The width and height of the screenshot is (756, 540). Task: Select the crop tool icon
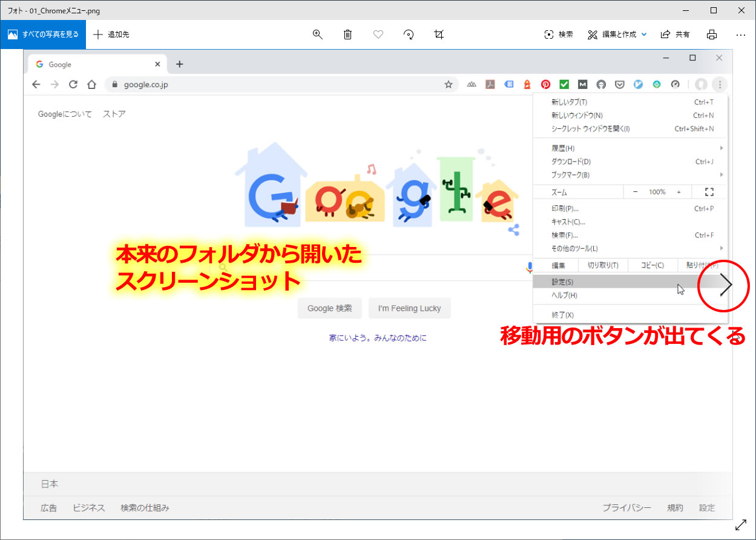(439, 35)
